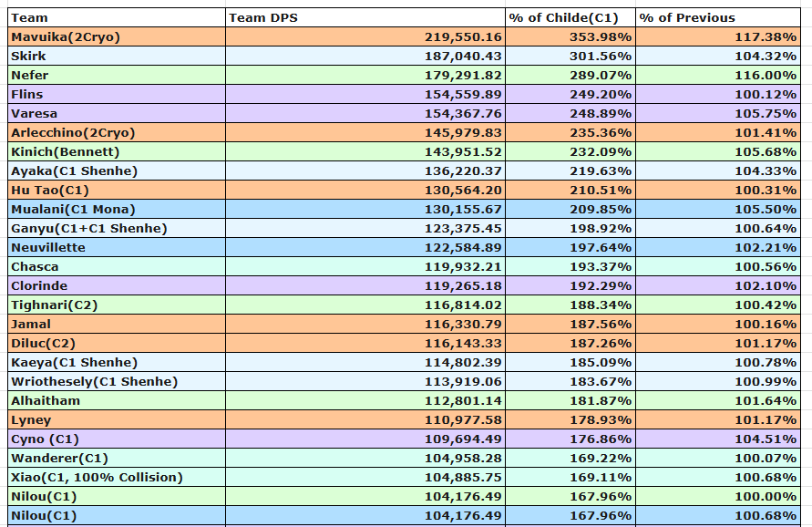Select the Chasca team cell
The width and height of the screenshot is (812, 527).
pos(117,267)
